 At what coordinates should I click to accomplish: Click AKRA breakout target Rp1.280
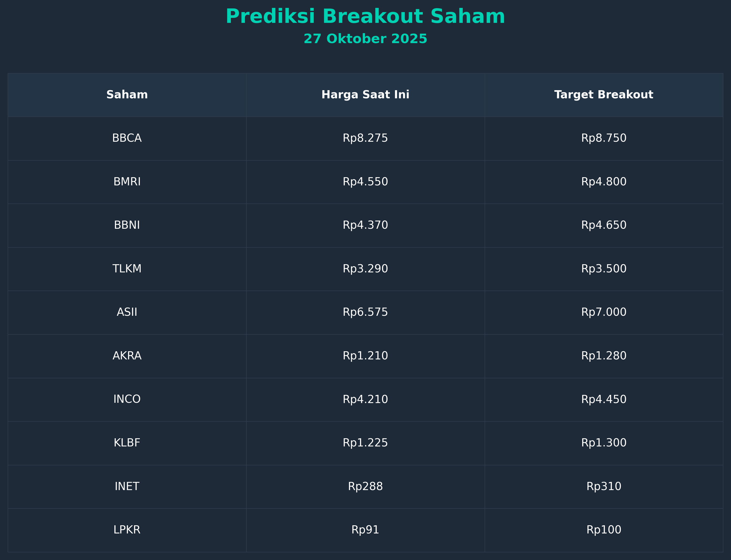click(604, 356)
